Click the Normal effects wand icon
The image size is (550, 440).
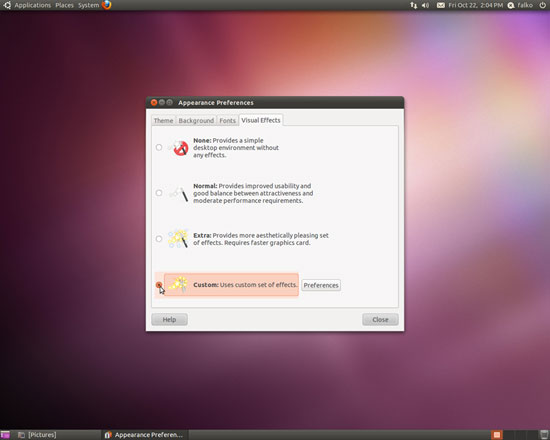pyautogui.click(x=179, y=194)
